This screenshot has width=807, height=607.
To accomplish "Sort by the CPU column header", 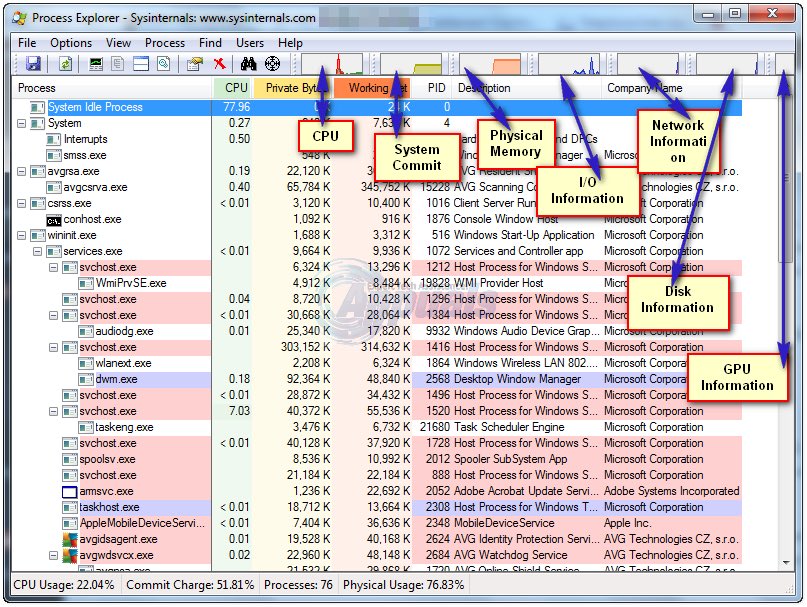I will click(x=233, y=88).
